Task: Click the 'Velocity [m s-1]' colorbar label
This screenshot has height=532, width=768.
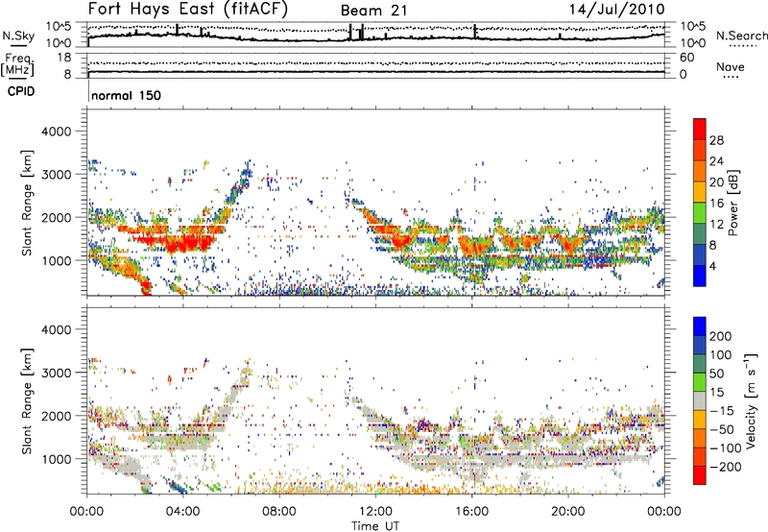Action: pyautogui.click(x=752, y=400)
